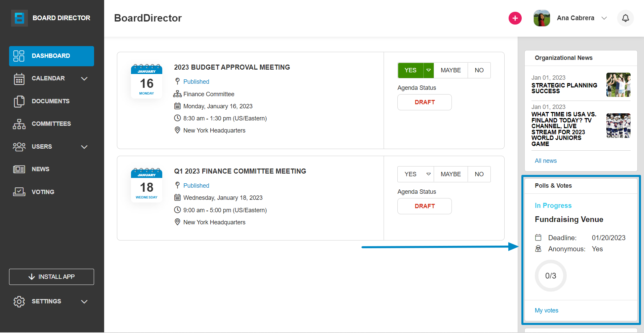Click location pin in Budget Approval meeting
644x333 pixels.
pos(177,130)
